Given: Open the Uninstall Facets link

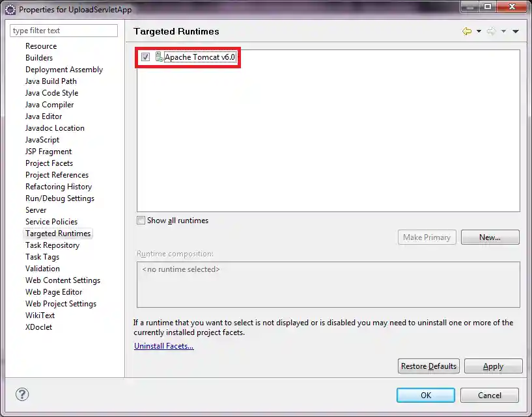Looking at the screenshot, I should point(163,345).
